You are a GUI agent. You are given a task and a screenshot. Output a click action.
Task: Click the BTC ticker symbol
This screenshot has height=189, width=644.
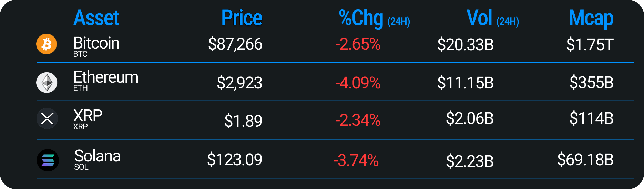(x=80, y=54)
